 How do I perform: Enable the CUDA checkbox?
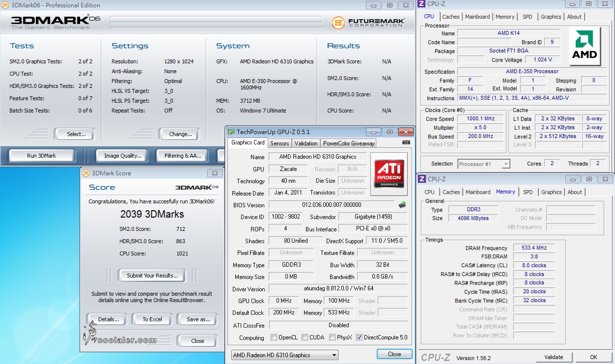coord(305,337)
